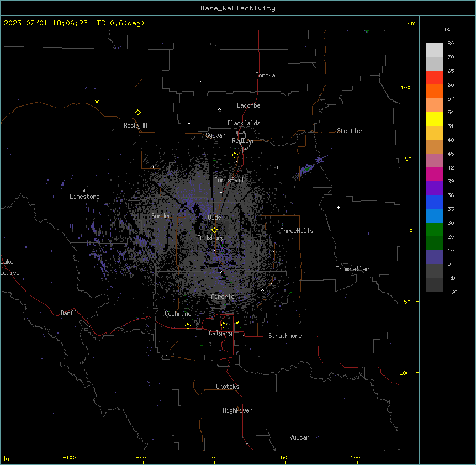
Task: Click the dark orange swatch between 60 and 57
Action: (x=434, y=91)
